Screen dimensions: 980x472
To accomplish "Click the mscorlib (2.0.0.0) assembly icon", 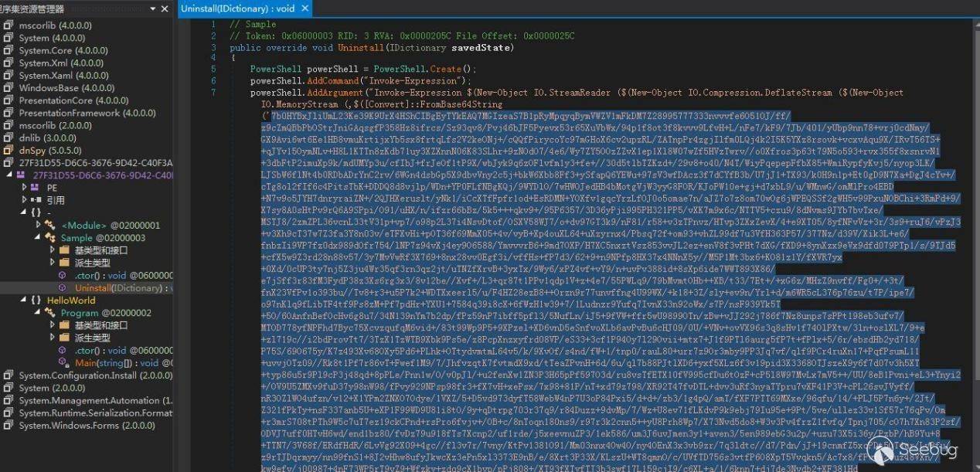I will point(9,125).
